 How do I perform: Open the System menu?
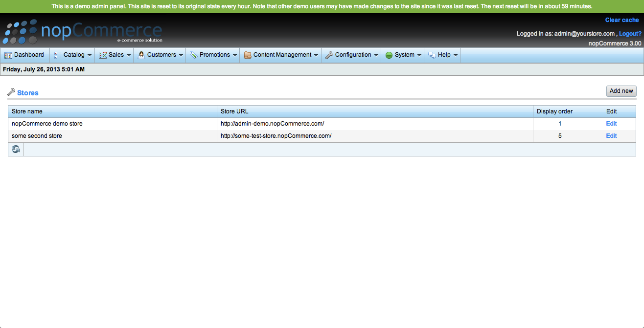(404, 55)
